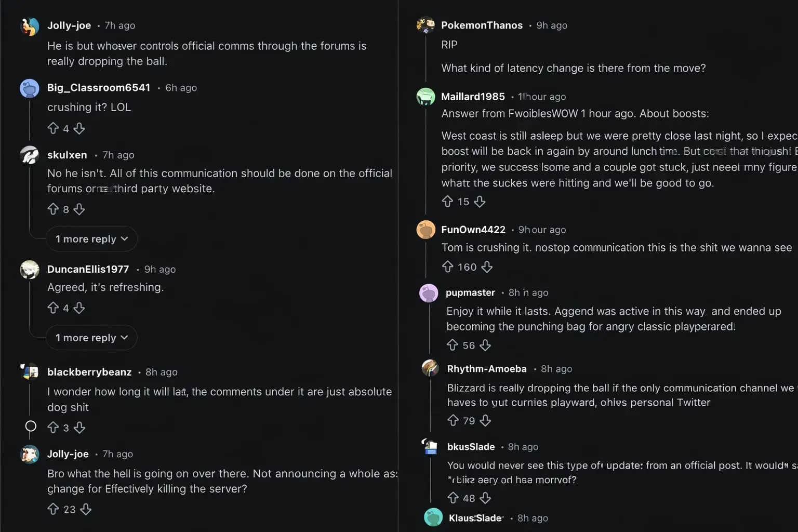The height and width of the screenshot is (532, 798).
Task: Downvote pupmaster's comment
Action: coord(485,345)
